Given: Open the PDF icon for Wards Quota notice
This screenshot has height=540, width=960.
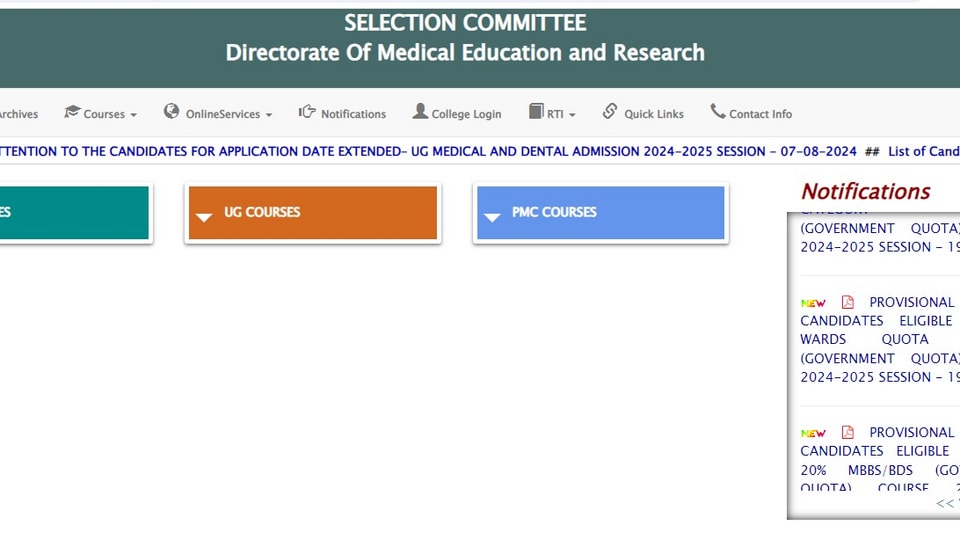Looking at the screenshot, I should [847, 302].
